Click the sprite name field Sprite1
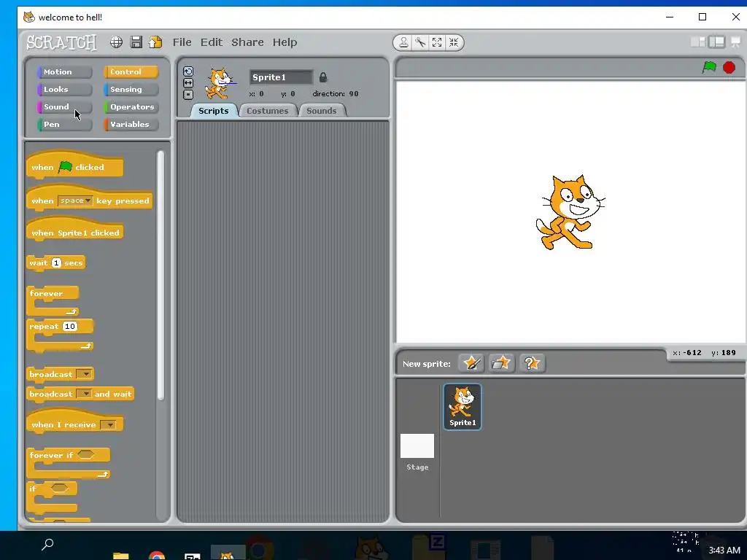This screenshot has height=560, width=747. (x=281, y=77)
